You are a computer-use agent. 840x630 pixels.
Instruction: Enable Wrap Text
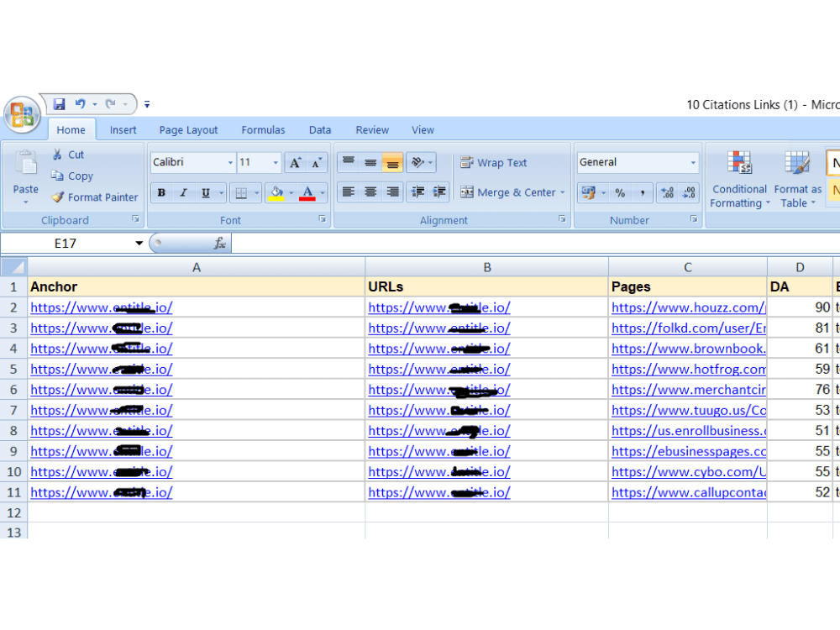(x=494, y=162)
